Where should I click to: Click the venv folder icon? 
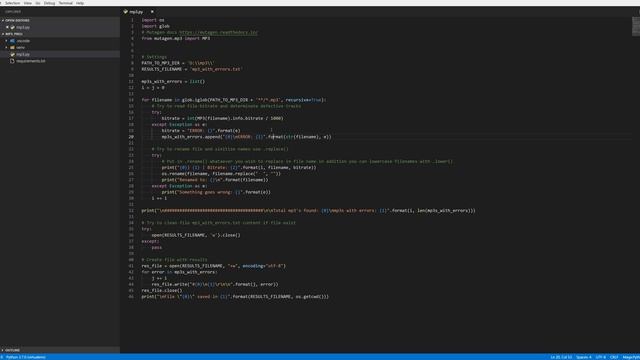point(12,47)
